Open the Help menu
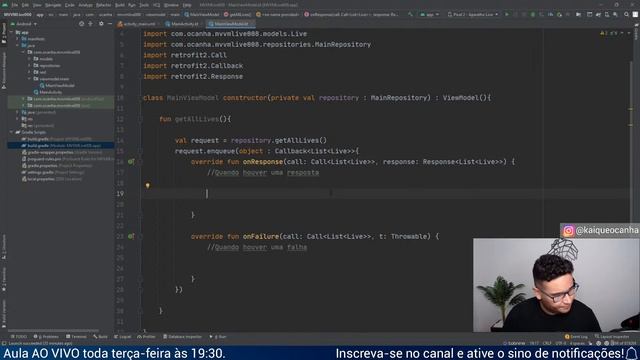This screenshot has height=360, width=640. (187, 5)
